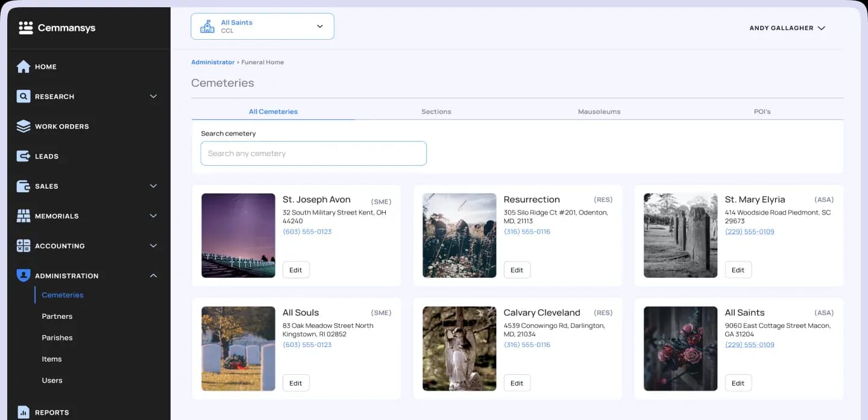The image size is (868, 420).
Task: Open Items in Administration submenu
Action: tap(52, 359)
